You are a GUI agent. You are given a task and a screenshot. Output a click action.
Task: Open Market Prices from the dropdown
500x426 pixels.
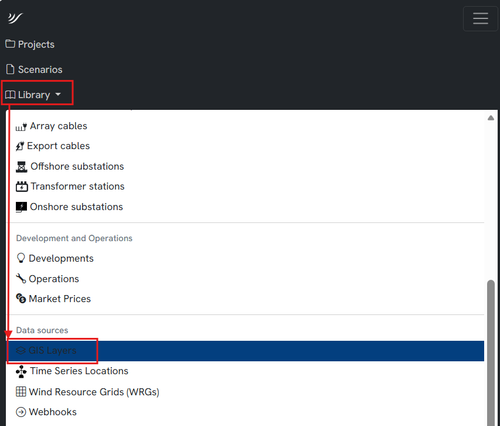[x=60, y=299]
